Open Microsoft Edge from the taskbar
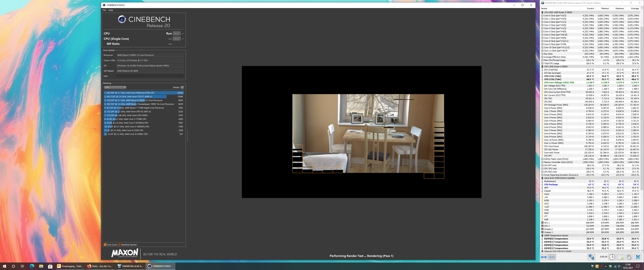644x270 pixels. tap(32, 266)
